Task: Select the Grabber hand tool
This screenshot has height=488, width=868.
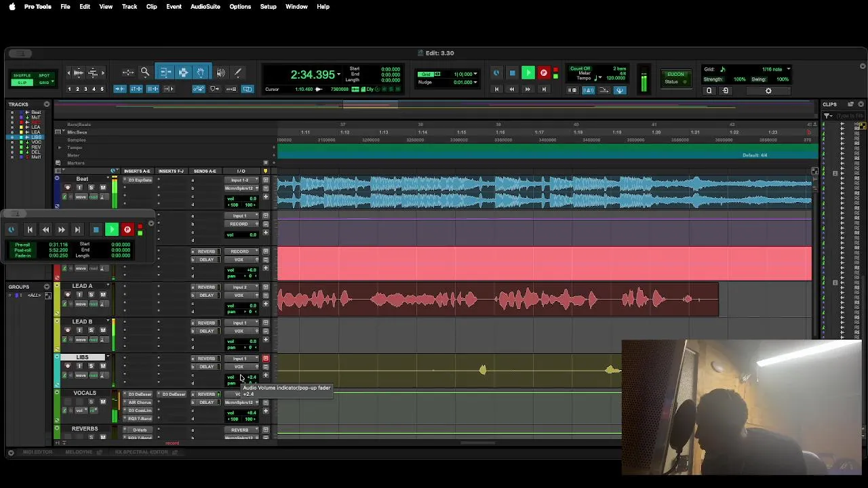Action: click(x=200, y=72)
